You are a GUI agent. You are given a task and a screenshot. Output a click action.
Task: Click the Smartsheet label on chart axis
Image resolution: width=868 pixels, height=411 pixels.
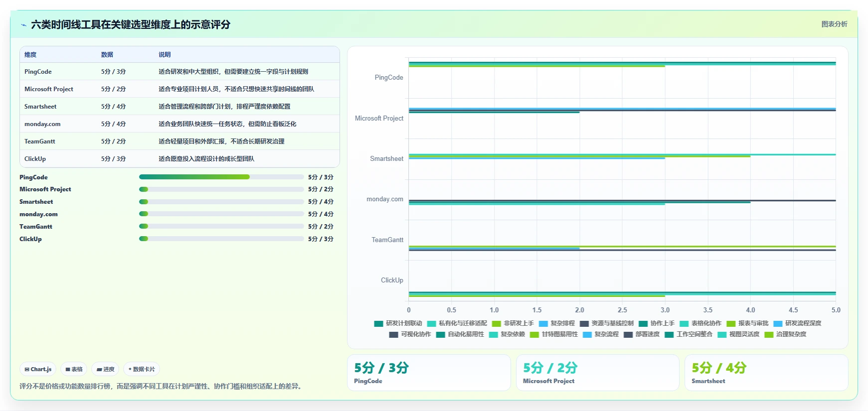386,159
